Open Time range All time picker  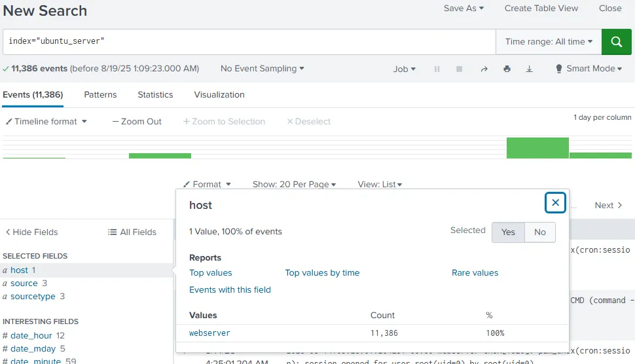pyautogui.click(x=549, y=42)
